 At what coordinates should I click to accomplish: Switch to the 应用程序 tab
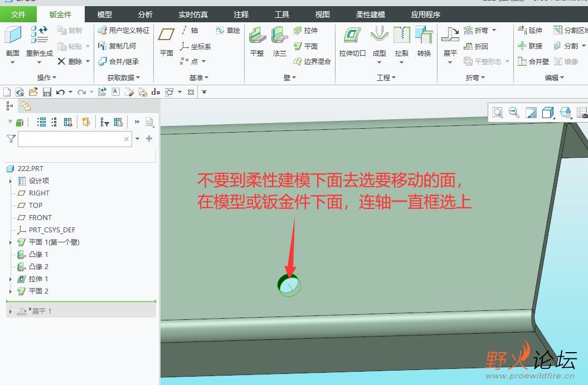click(426, 14)
